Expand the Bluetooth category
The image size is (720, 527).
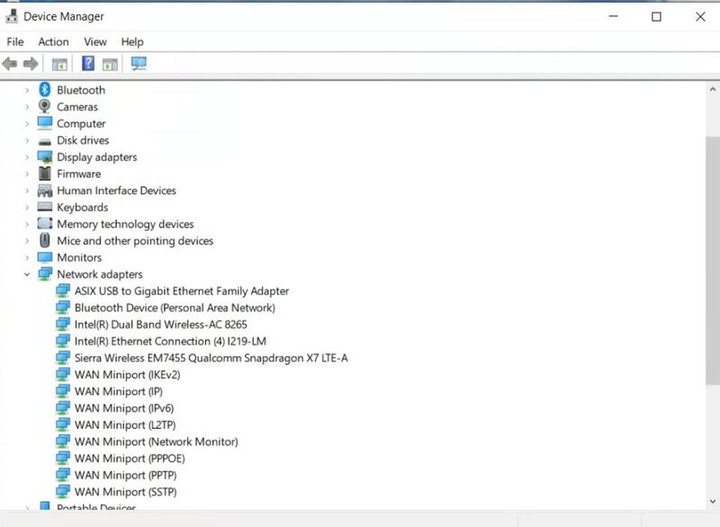[x=27, y=90]
